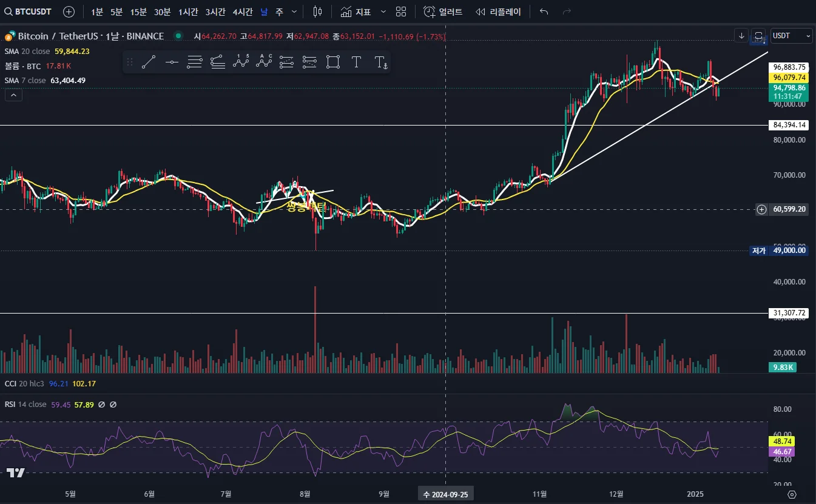Open the 지표 indicators dialog
The width and height of the screenshot is (816, 504).
[x=356, y=12]
